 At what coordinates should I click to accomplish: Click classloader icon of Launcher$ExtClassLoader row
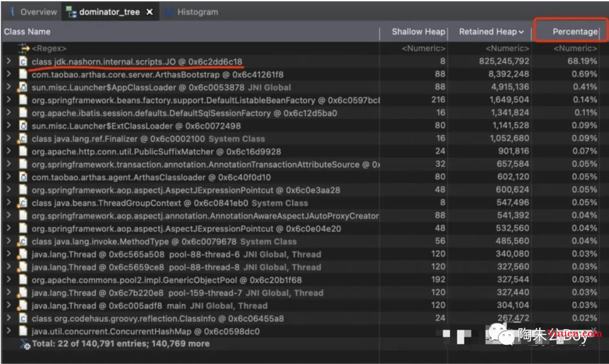pos(23,126)
